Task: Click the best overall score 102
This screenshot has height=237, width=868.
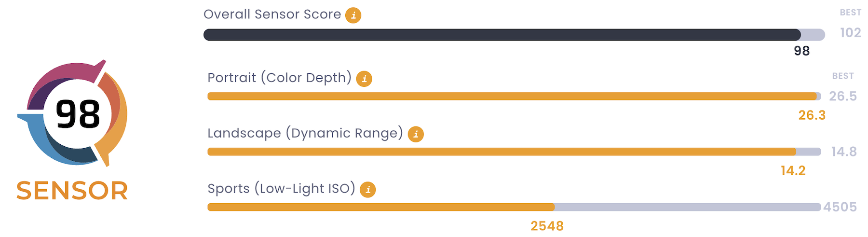Action: point(851,33)
